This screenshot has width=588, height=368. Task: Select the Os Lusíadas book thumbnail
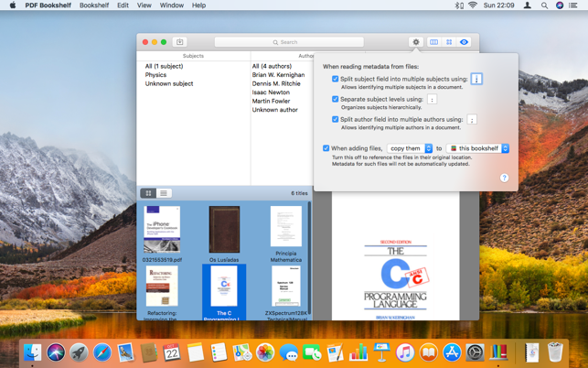(224, 230)
